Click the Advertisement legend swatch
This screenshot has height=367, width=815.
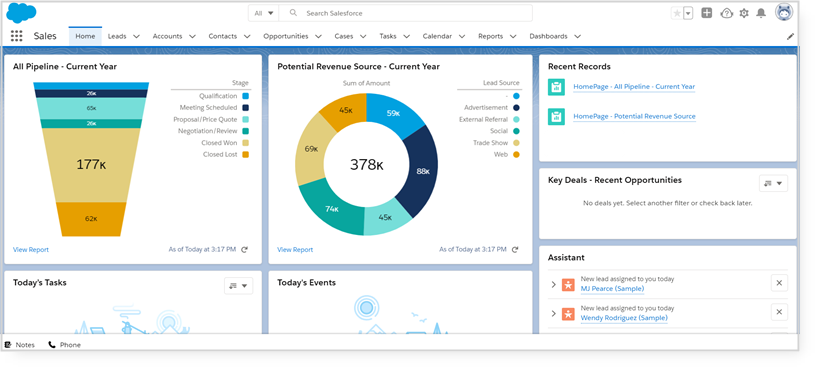coord(516,108)
